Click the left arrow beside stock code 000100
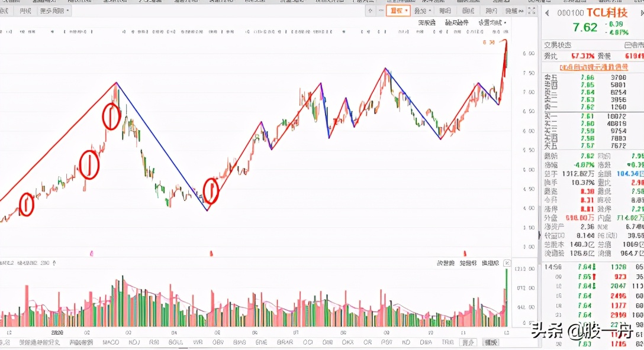The image size is (644, 350). [x=548, y=12]
